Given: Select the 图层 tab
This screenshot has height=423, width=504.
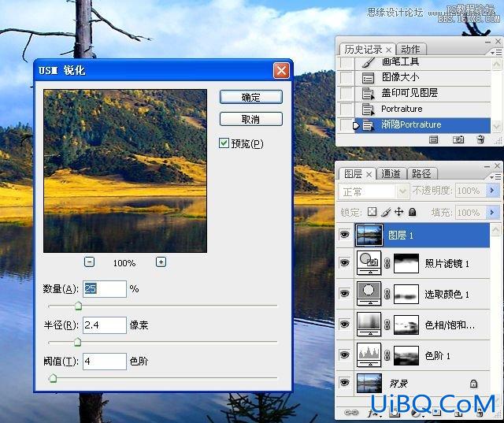Looking at the screenshot, I should click(354, 174).
